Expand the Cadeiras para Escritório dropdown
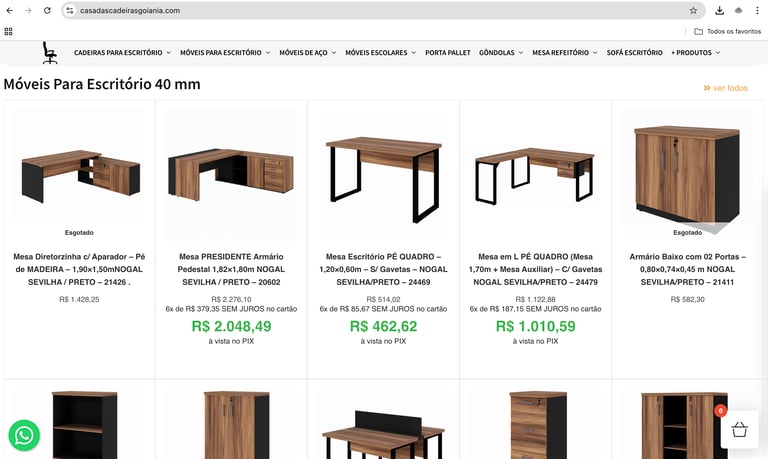The width and height of the screenshot is (768, 459). (122, 52)
